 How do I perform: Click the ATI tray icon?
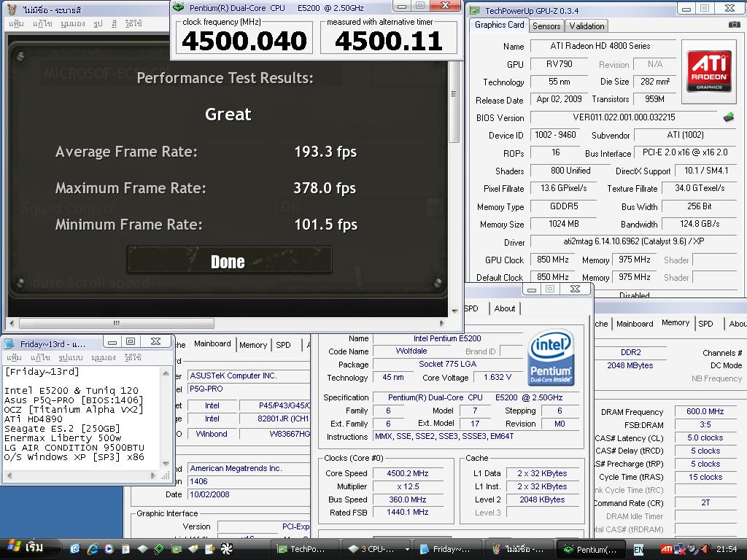[x=666, y=549]
